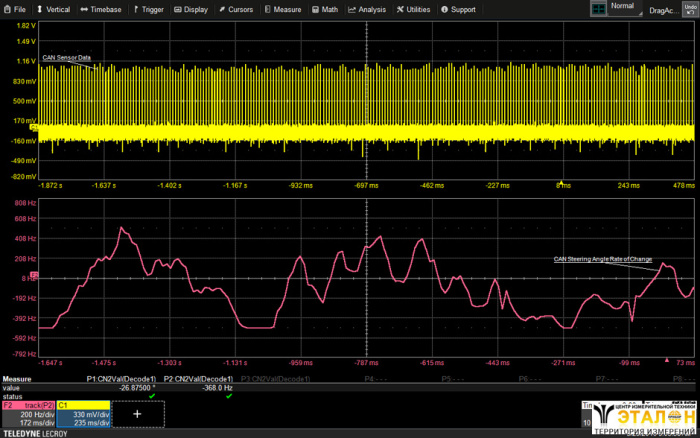Open the Support menu
This screenshot has height=438, width=700.
pyautogui.click(x=458, y=9)
